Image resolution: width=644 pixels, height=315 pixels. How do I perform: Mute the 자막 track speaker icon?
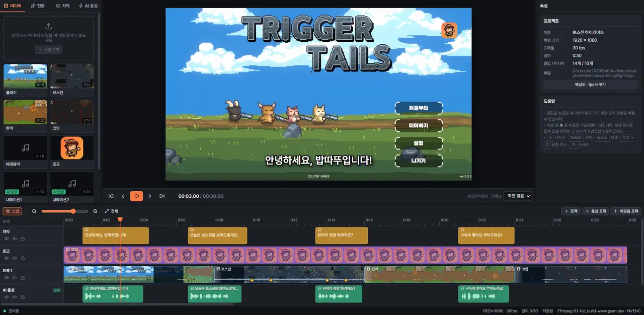tap(15, 239)
